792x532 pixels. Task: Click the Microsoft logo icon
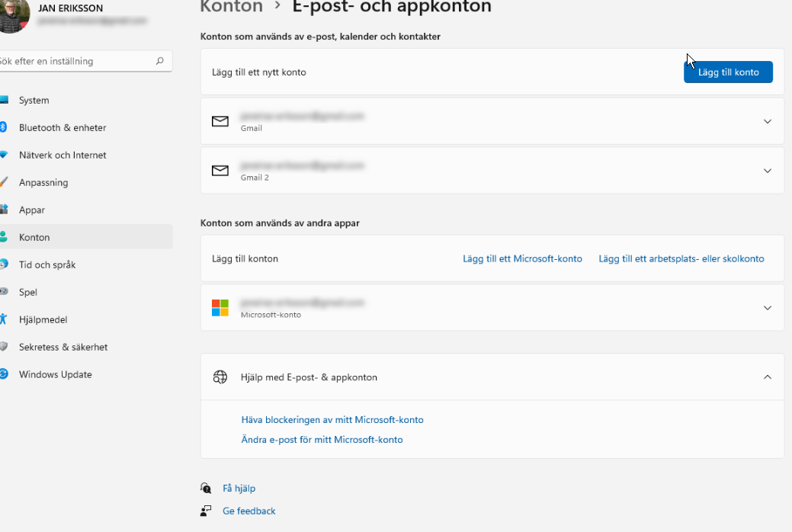point(220,308)
